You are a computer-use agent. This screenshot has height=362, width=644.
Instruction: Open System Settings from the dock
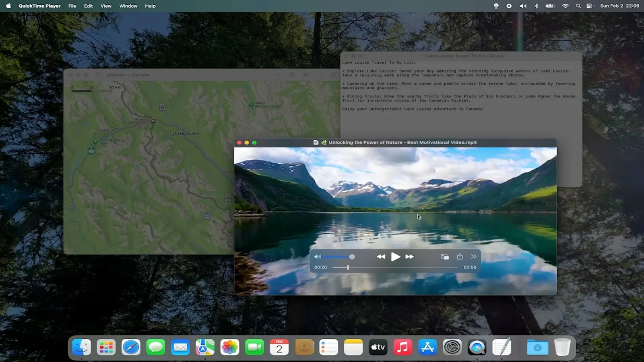pos(452,347)
